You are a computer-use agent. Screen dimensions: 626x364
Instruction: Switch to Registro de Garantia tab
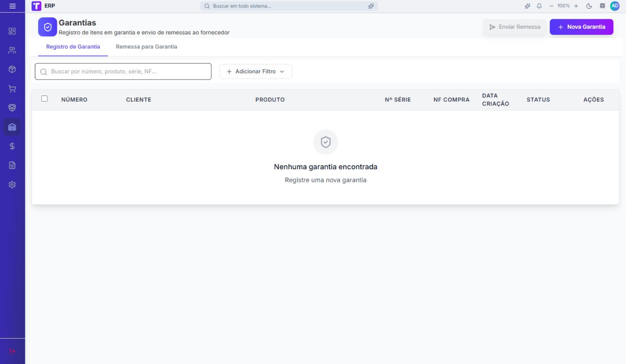click(x=73, y=47)
